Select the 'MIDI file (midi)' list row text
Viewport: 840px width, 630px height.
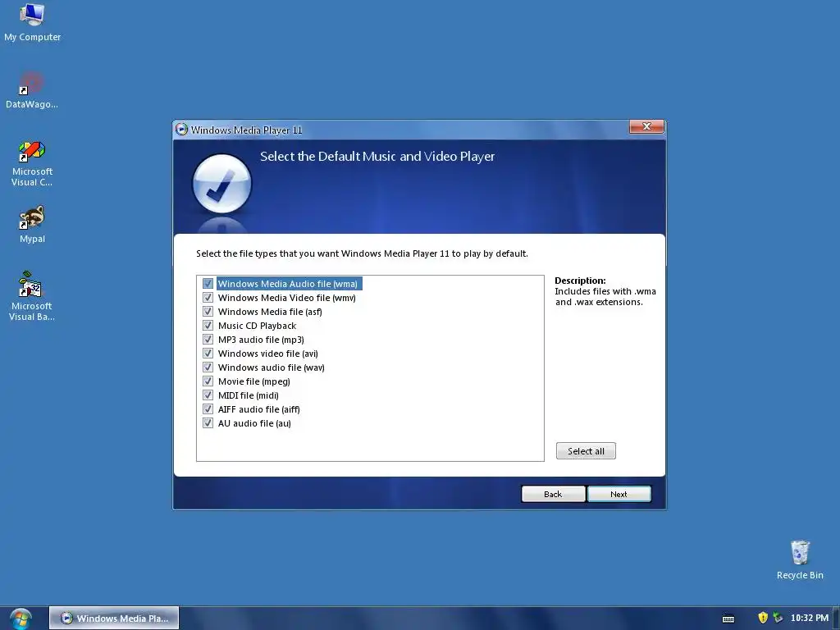(249, 395)
